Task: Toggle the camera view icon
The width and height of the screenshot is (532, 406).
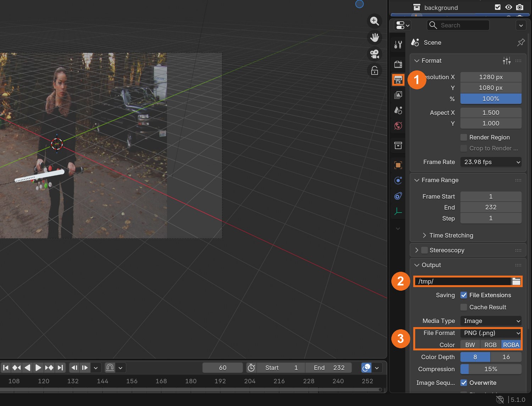Action: (375, 54)
